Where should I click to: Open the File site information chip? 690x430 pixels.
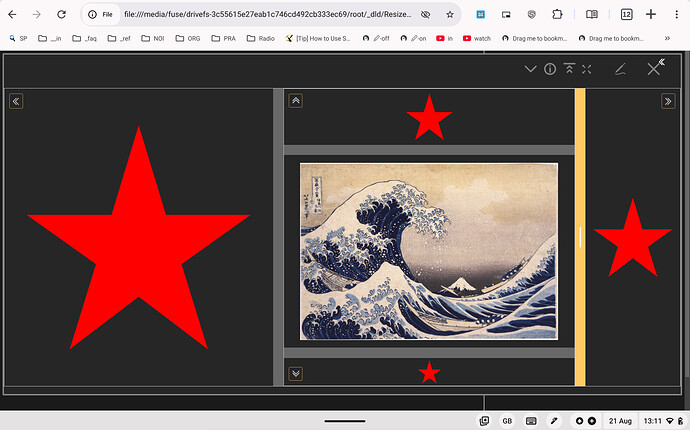coord(100,15)
